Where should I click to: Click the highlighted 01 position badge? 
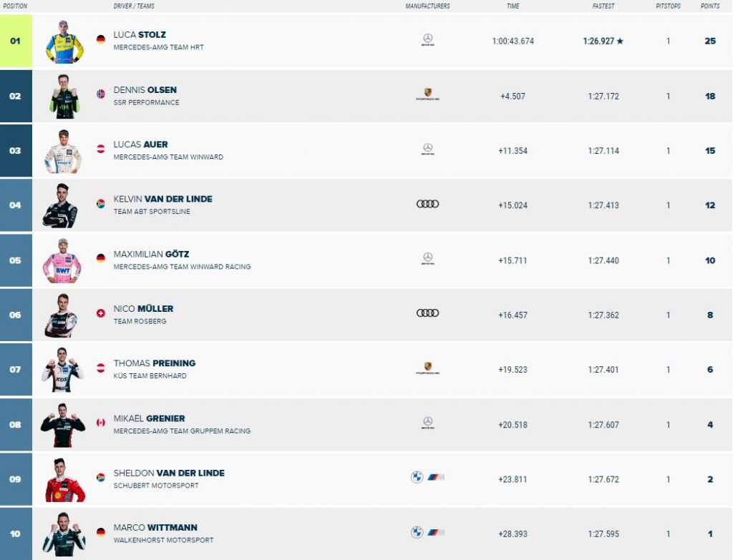tap(16, 41)
